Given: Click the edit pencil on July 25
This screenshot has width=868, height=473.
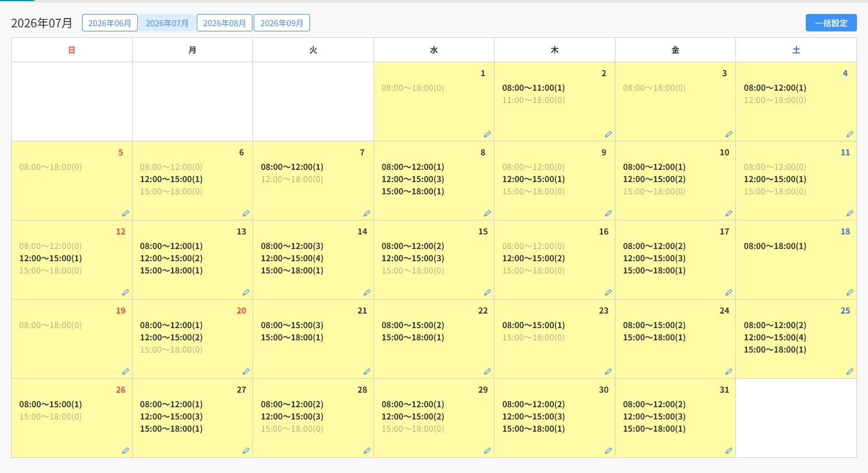Looking at the screenshot, I should pyautogui.click(x=850, y=372).
